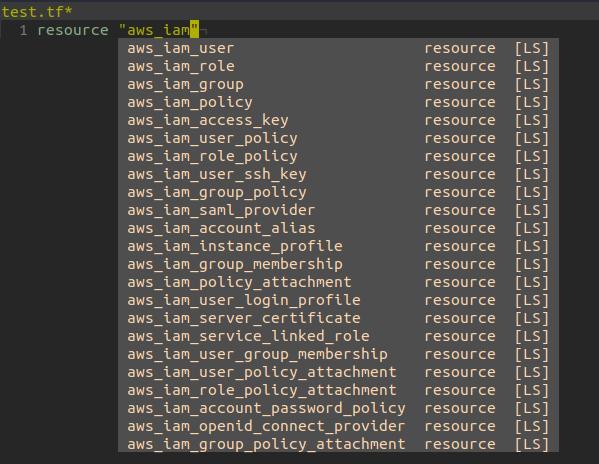Pick aws_iam_group suggestion
The height and width of the screenshot is (464, 599).
click(x=338, y=84)
